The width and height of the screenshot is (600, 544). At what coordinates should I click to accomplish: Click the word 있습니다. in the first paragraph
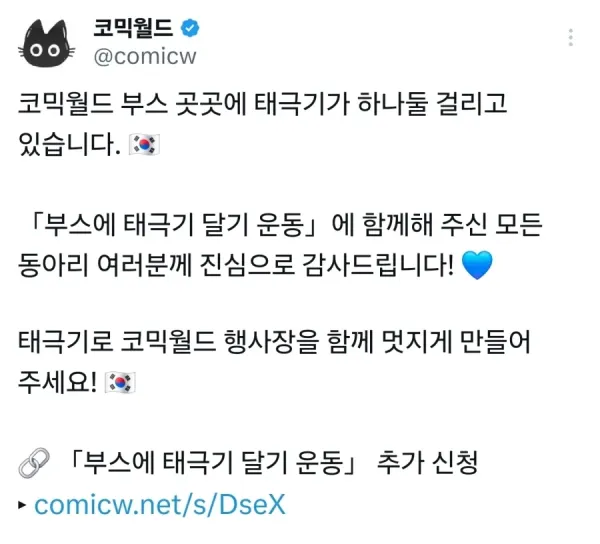(69, 145)
